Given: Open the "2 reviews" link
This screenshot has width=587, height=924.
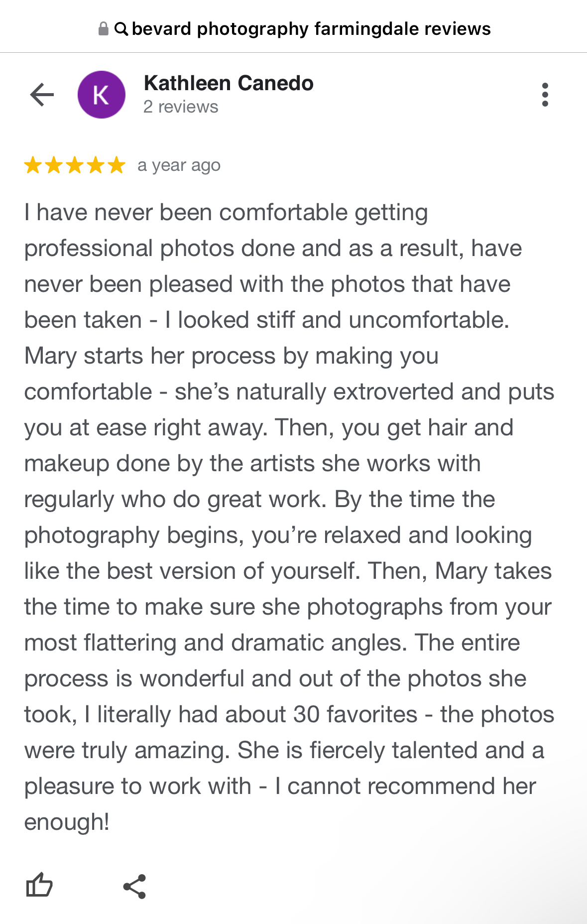Looking at the screenshot, I should [181, 107].
